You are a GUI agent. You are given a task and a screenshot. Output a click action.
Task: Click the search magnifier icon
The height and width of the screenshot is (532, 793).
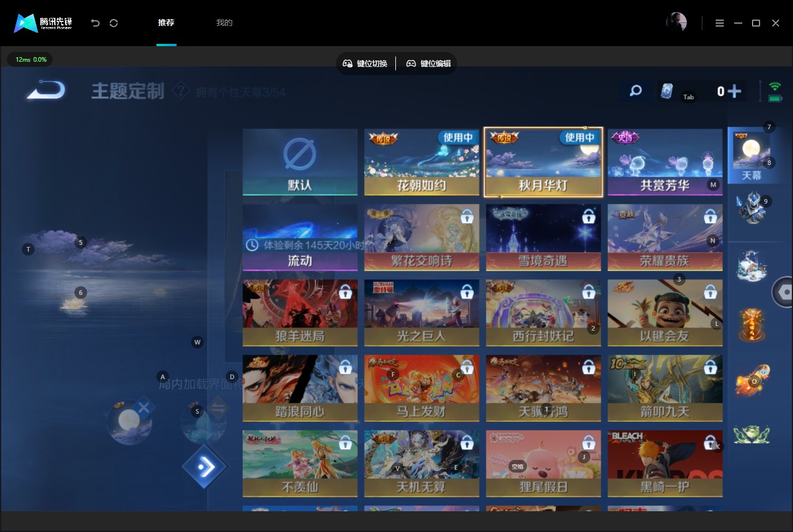tap(635, 91)
